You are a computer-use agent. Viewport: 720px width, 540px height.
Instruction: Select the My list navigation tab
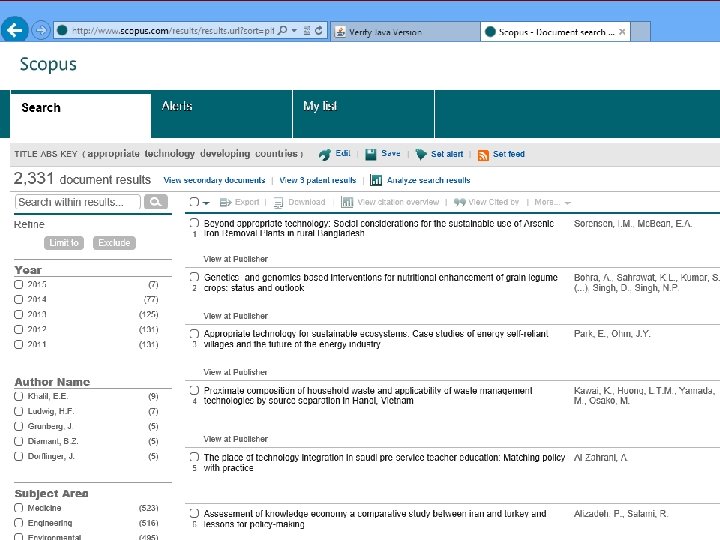pyautogui.click(x=363, y=114)
